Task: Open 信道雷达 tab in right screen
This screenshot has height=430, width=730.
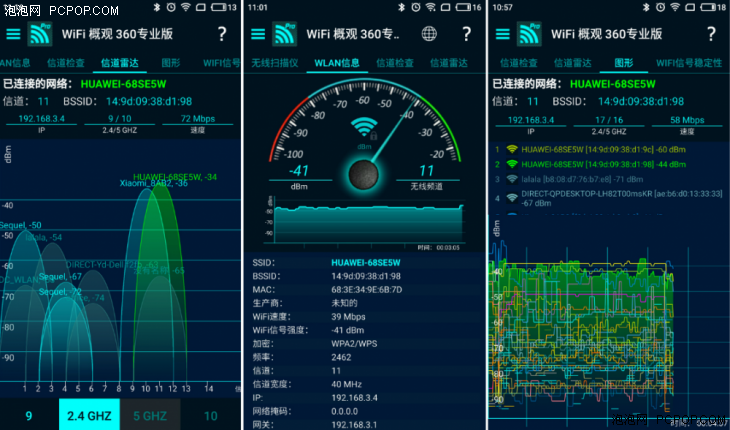Action: 573,63
